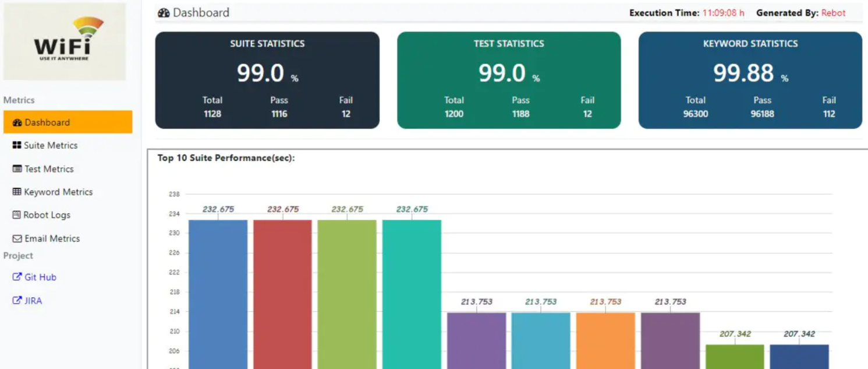This screenshot has width=868, height=369.
Task: Click the Suite Statistics card
Action: [x=267, y=79]
